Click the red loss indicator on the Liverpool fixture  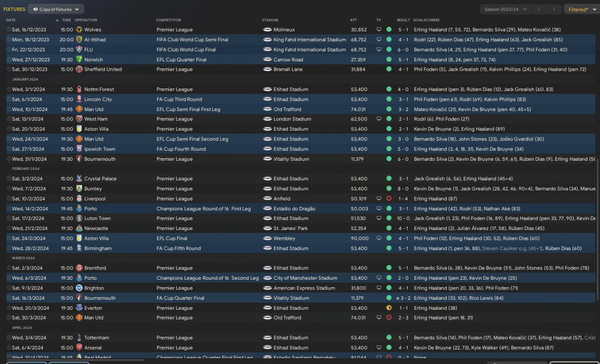389,199
